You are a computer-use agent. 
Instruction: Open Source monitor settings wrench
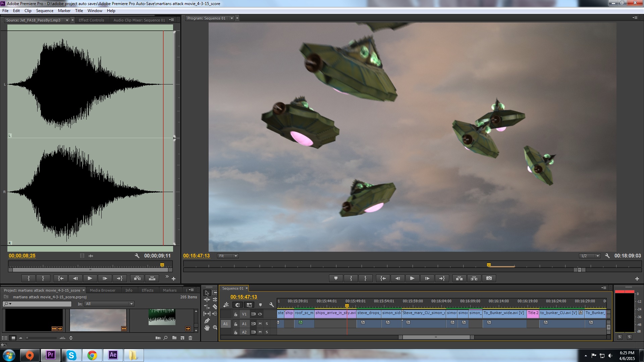(137, 256)
